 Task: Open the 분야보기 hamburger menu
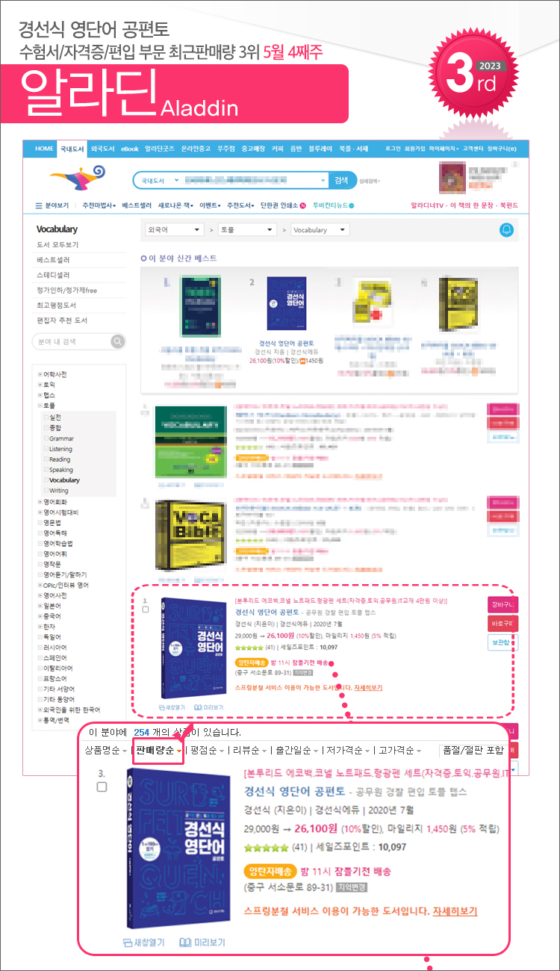tap(52, 205)
